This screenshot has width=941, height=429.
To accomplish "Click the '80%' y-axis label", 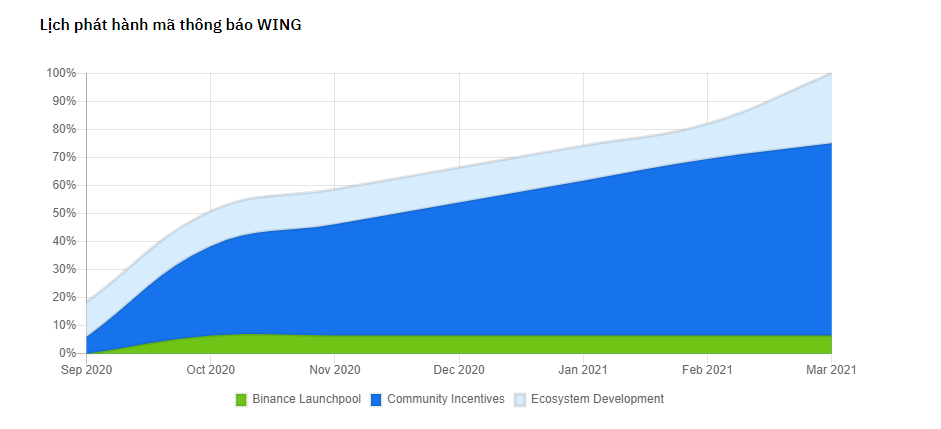I will pyautogui.click(x=64, y=129).
